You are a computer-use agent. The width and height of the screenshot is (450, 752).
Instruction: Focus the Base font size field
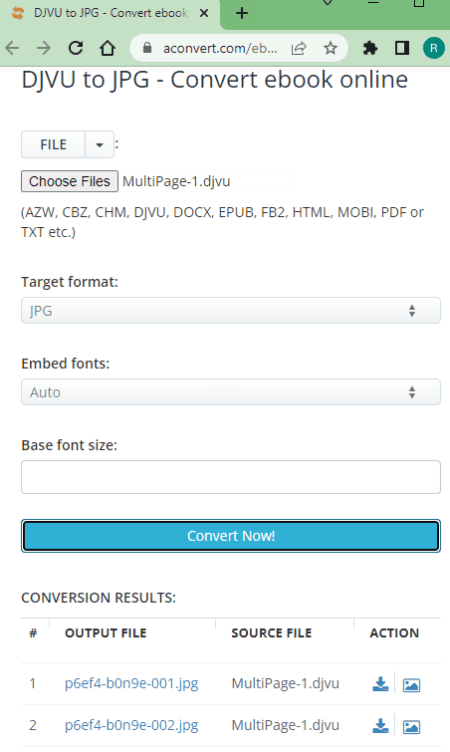tap(231, 477)
